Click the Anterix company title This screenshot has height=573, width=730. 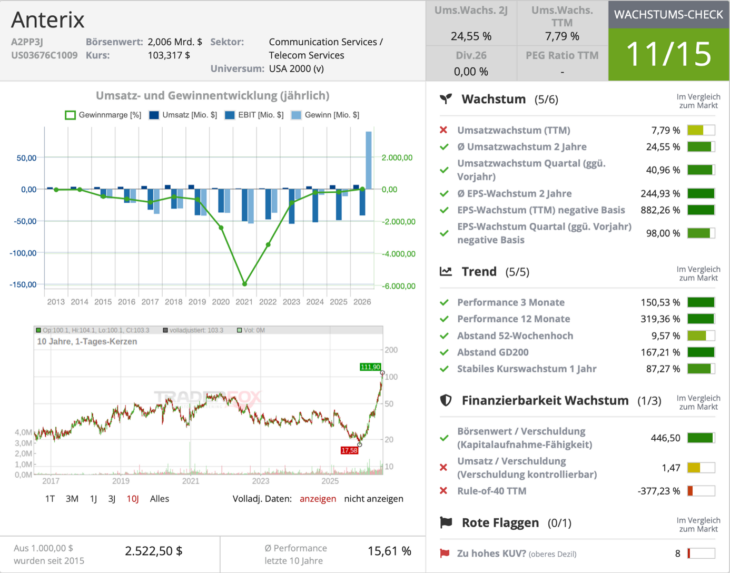pyautogui.click(x=47, y=20)
